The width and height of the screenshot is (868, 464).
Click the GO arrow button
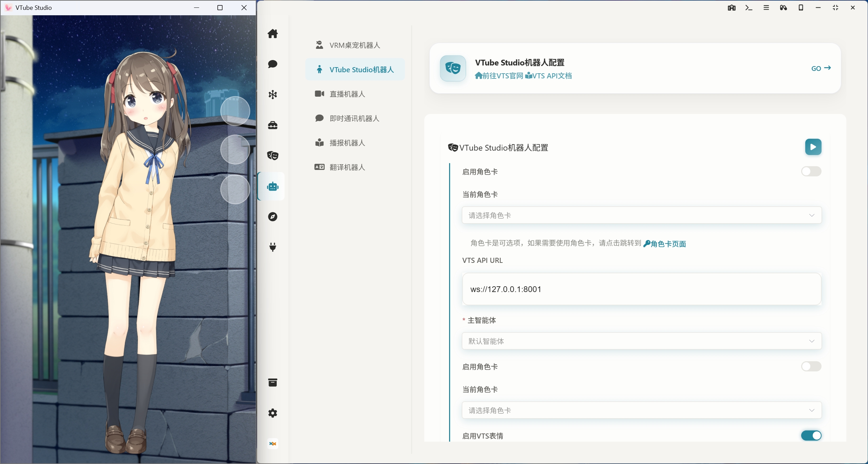coord(821,68)
